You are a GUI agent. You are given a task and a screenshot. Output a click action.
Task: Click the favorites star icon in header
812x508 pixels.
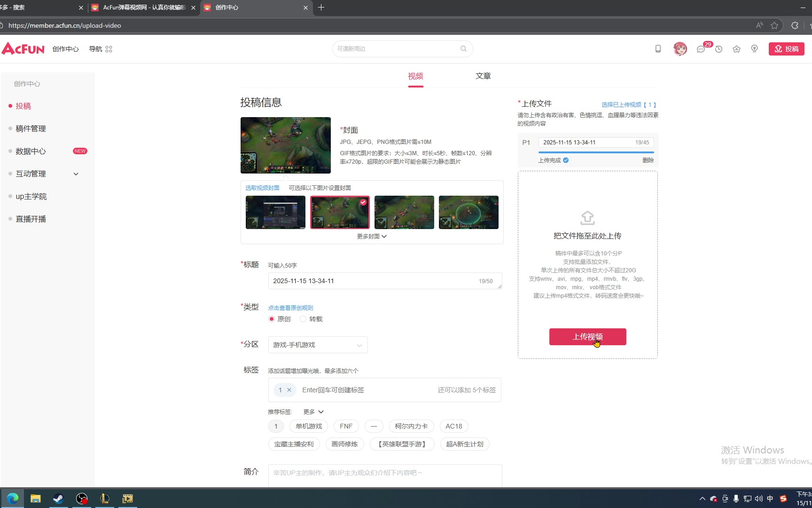tap(736, 49)
